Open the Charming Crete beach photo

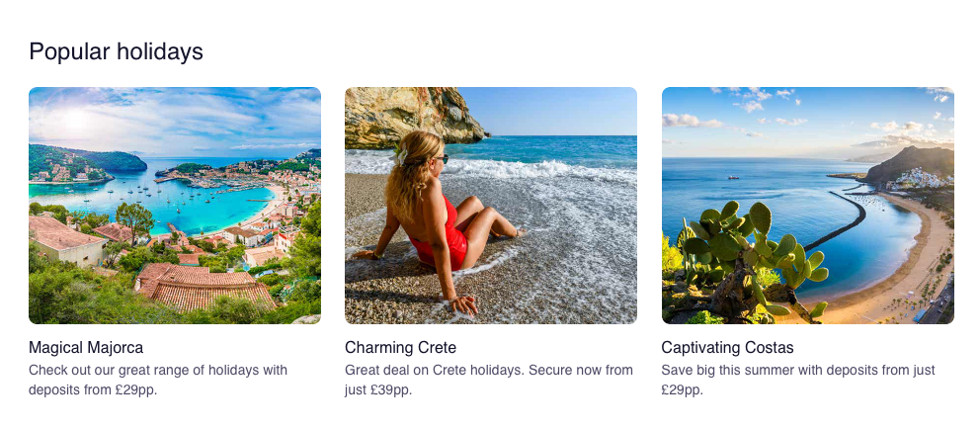pyautogui.click(x=490, y=205)
